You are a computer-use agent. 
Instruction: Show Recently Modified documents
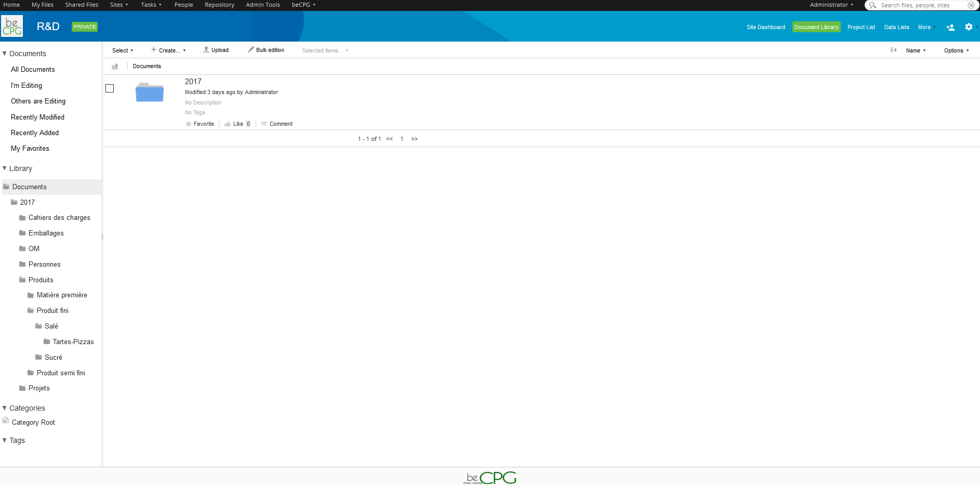pyautogui.click(x=37, y=117)
